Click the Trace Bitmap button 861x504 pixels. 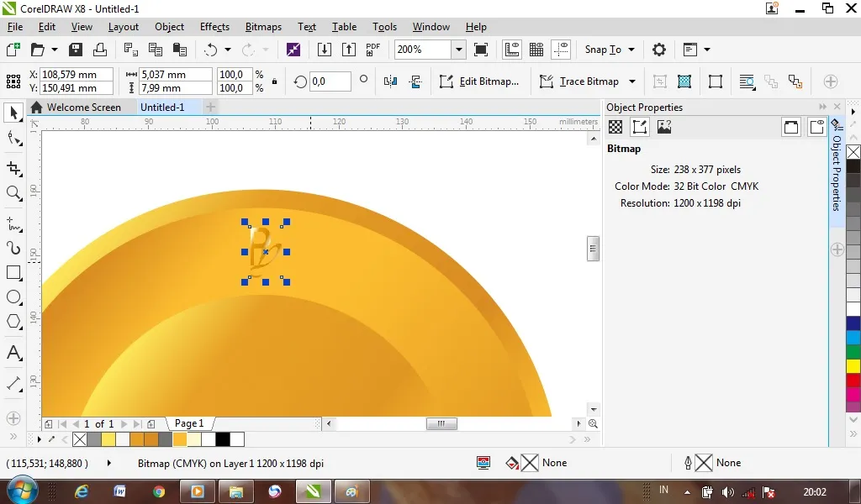(x=579, y=81)
